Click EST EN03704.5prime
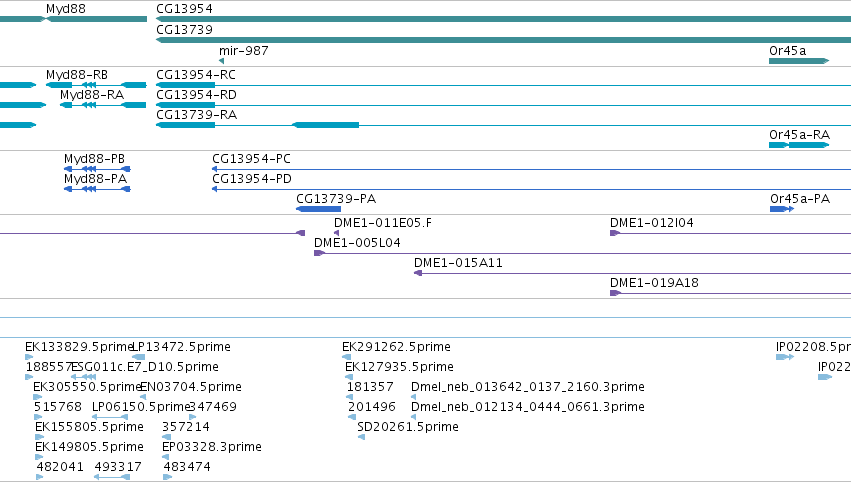Viewport: 851px width, 482px height. click(x=191, y=387)
